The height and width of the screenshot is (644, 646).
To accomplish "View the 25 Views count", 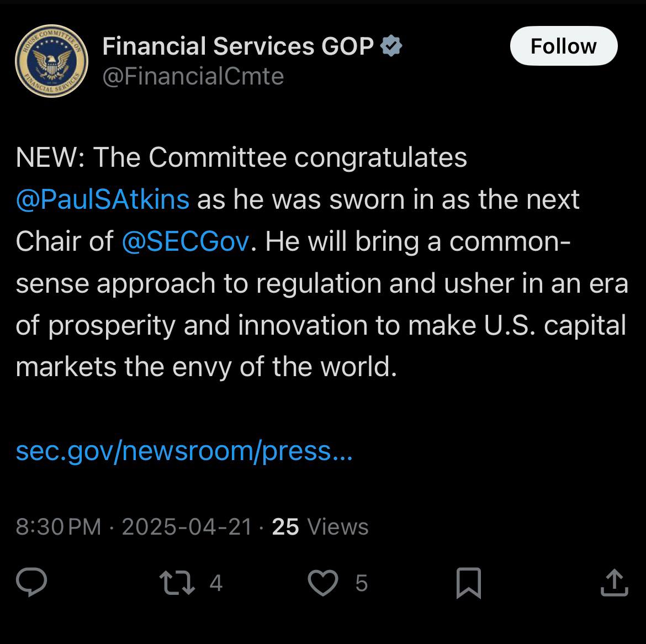I will (x=320, y=526).
